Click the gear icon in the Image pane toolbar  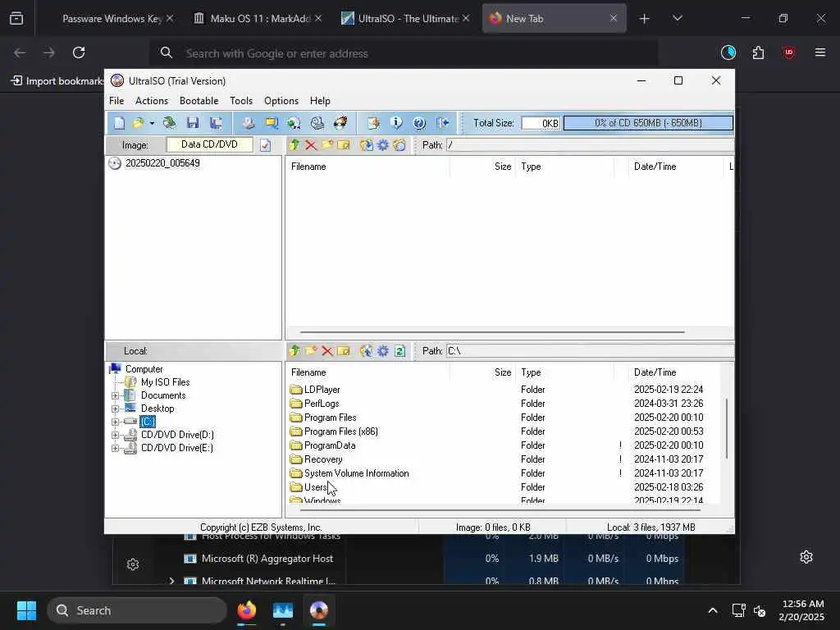coord(383,145)
